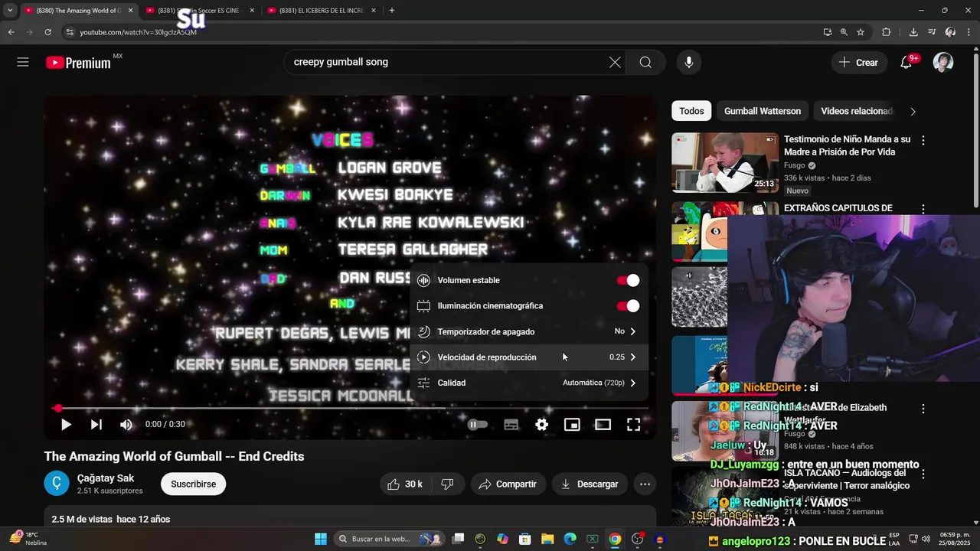Skip to the next video
Viewport: 980px width, 551px height.
pyautogui.click(x=96, y=425)
